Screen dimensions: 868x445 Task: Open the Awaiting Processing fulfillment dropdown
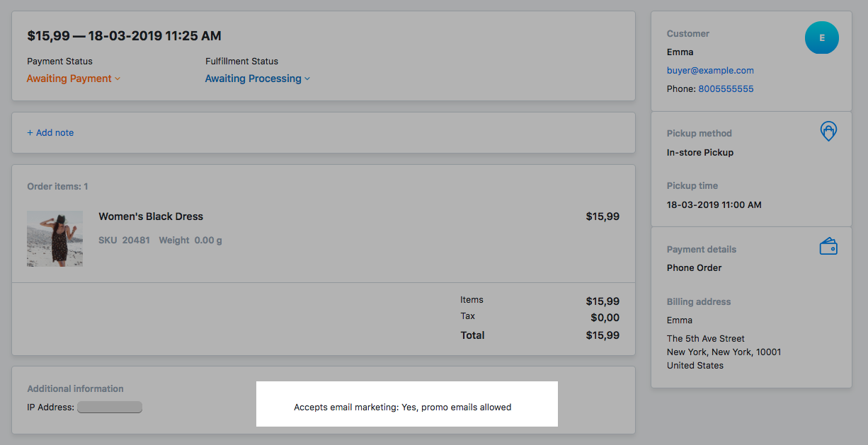coord(258,79)
